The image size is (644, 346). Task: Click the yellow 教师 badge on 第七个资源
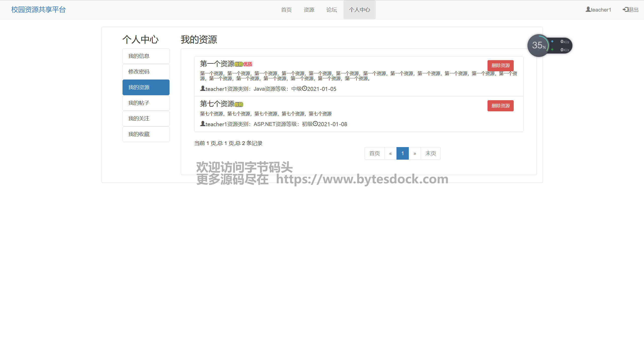tap(239, 104)
